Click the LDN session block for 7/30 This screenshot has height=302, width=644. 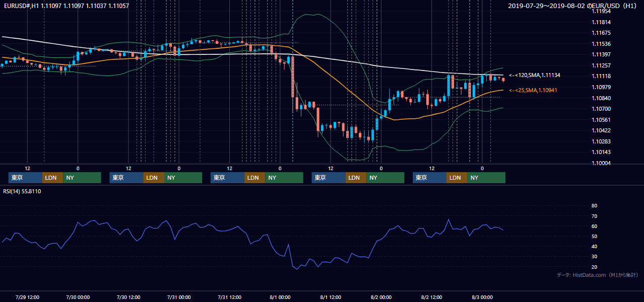(x=153, y=178)
